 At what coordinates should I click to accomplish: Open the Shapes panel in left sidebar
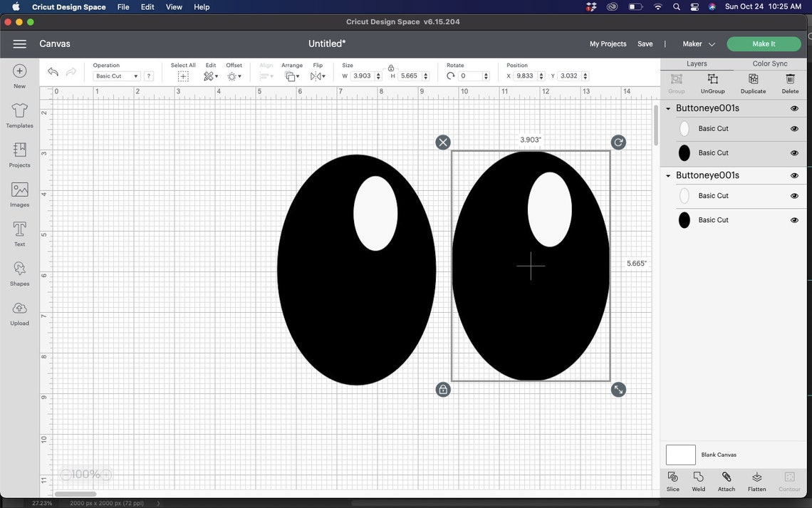click(x=19, y=271)
